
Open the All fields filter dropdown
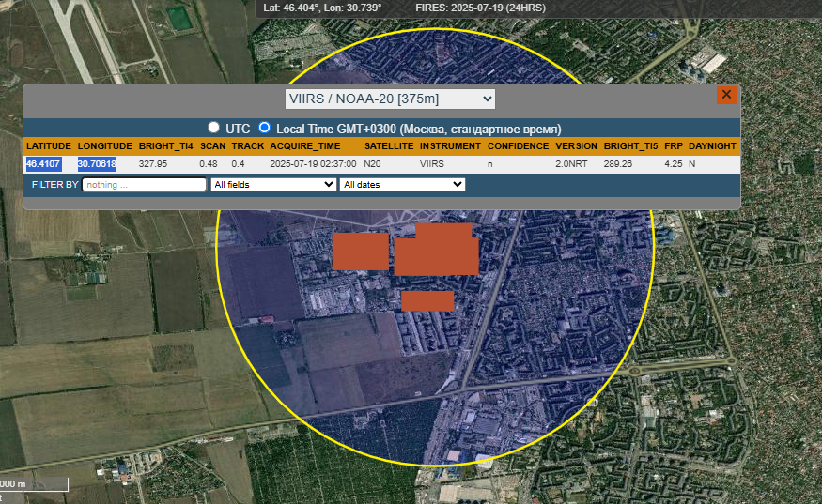pyautogui.click(x=273, y=184)
